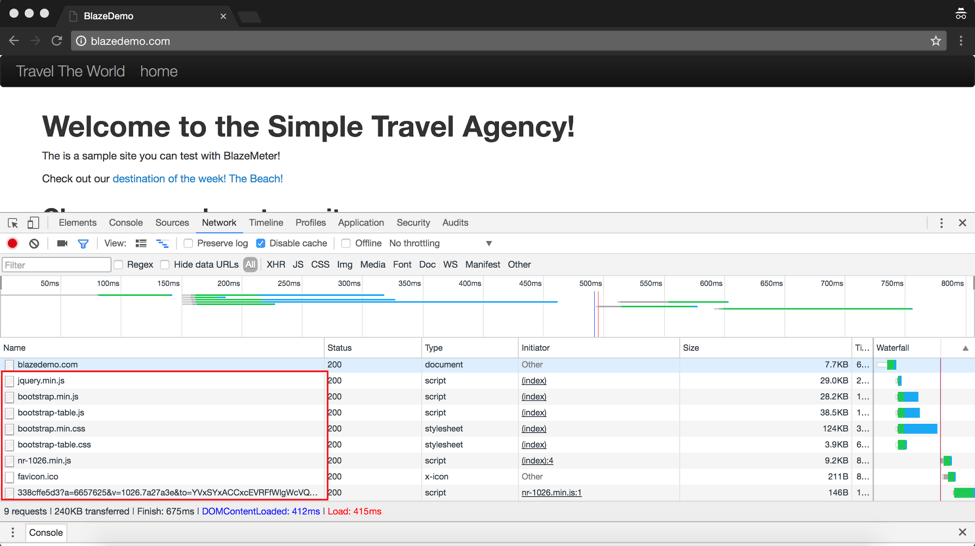Image resolution: width=975 pixels, height=546 pixels.
Task: Select the blazedemo.com document request row
Action: coord(437,364)
